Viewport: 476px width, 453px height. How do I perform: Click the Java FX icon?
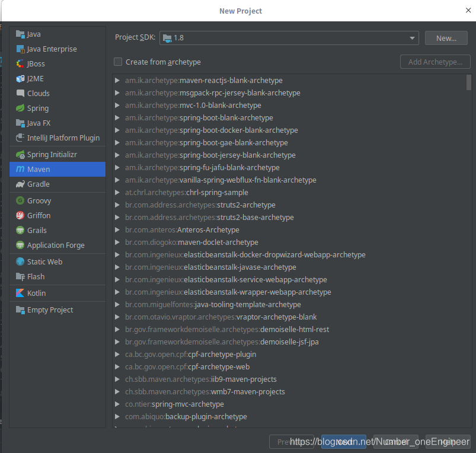pyautogui.click(x=20, y=123)
